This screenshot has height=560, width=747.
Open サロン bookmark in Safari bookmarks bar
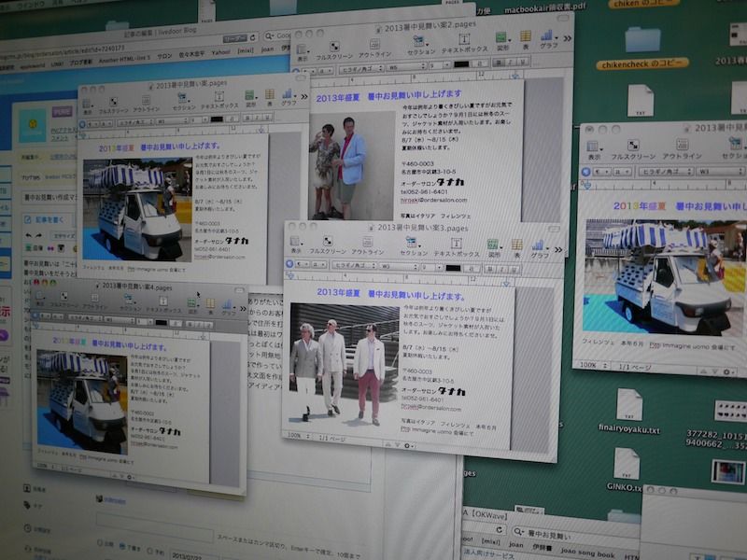coord(164,56)
